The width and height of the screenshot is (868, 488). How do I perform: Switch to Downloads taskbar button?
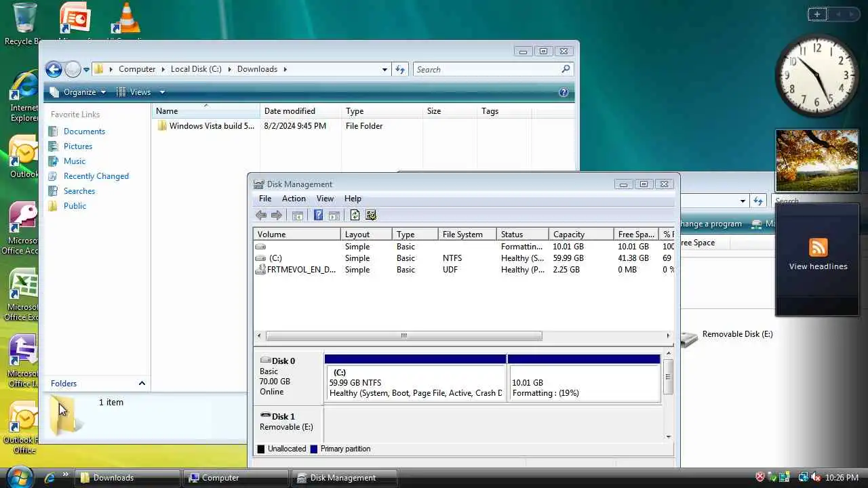click(127, 478)
